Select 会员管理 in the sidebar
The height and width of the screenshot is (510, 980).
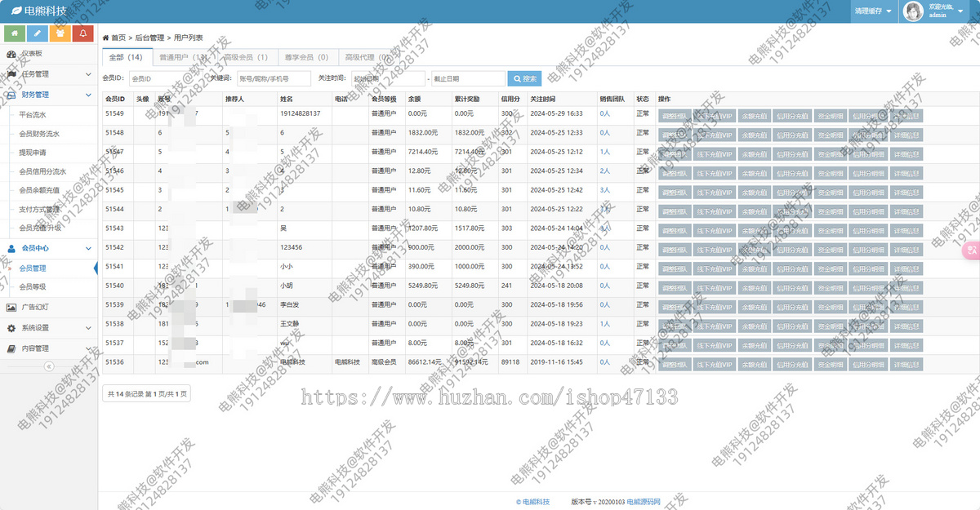point(33,268)
